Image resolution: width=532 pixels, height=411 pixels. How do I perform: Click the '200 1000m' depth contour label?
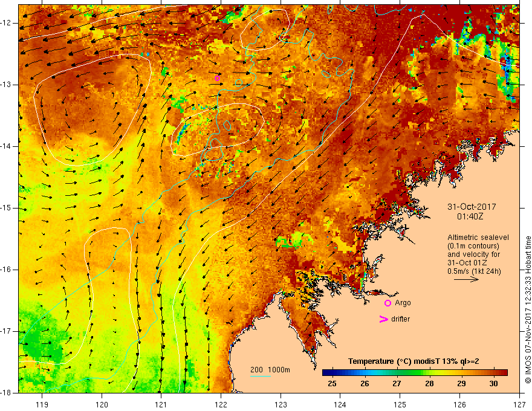(x=270, y=370)
